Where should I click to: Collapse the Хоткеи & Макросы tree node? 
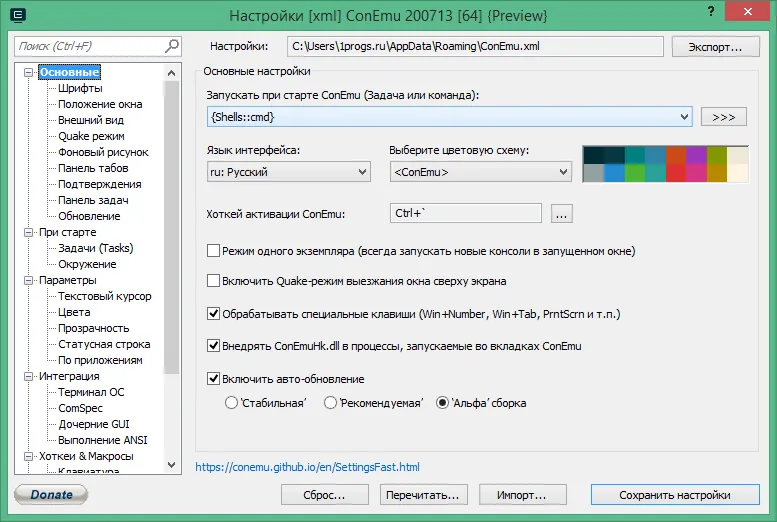29,457
